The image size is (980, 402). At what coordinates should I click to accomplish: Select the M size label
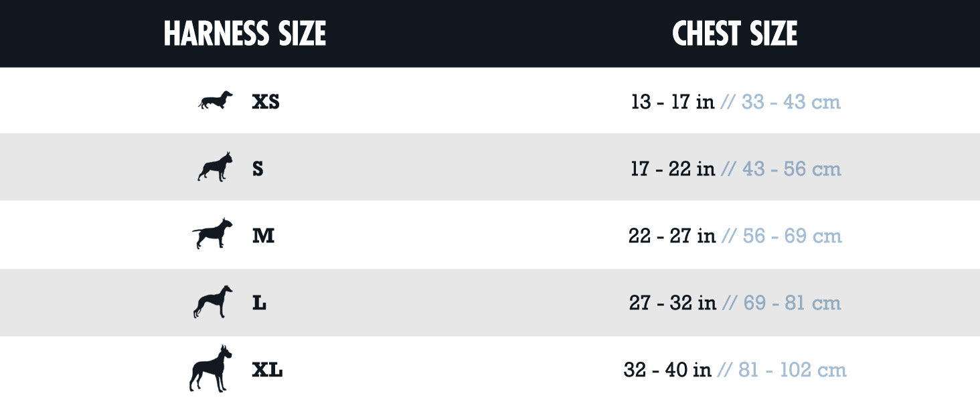263,237
